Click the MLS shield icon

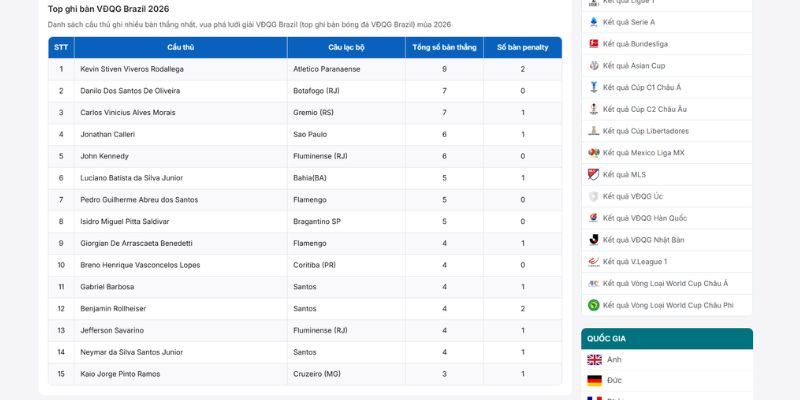(x=593, y=174)
